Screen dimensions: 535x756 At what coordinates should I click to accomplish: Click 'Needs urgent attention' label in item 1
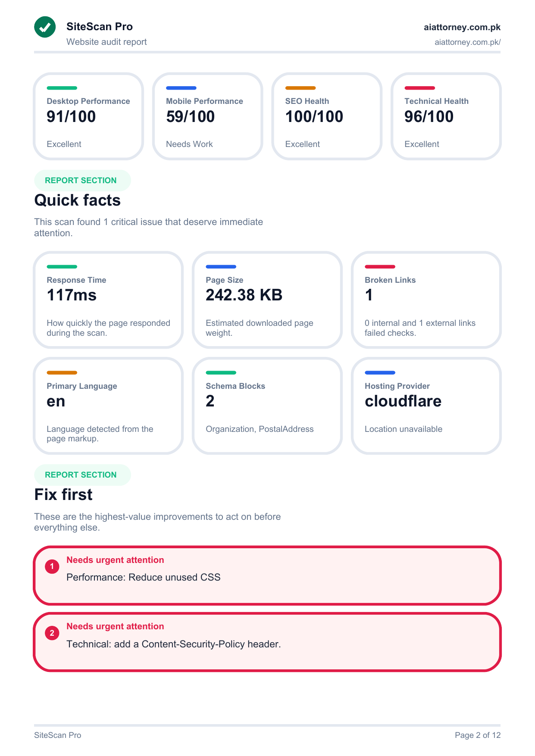(x=115, y=560)
